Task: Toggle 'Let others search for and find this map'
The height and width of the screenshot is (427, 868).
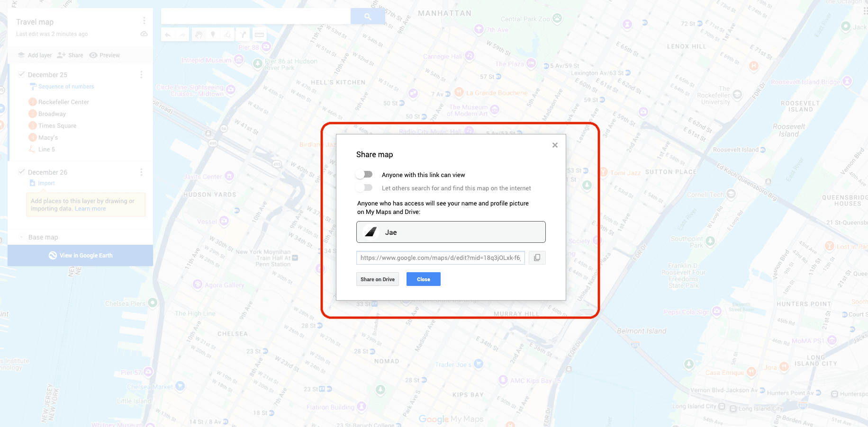Action: (365, 188)
